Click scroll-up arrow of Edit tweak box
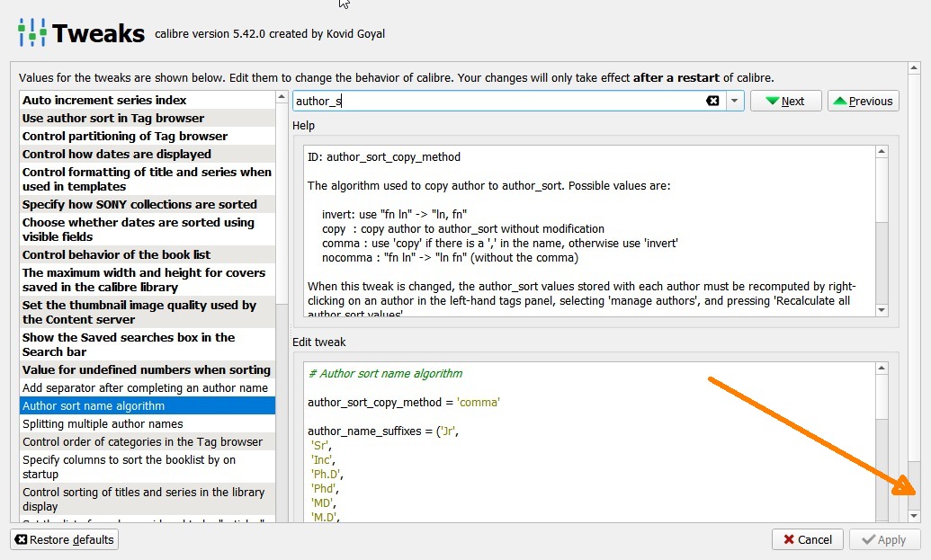 pyautogui.click(x=882, y=368)
